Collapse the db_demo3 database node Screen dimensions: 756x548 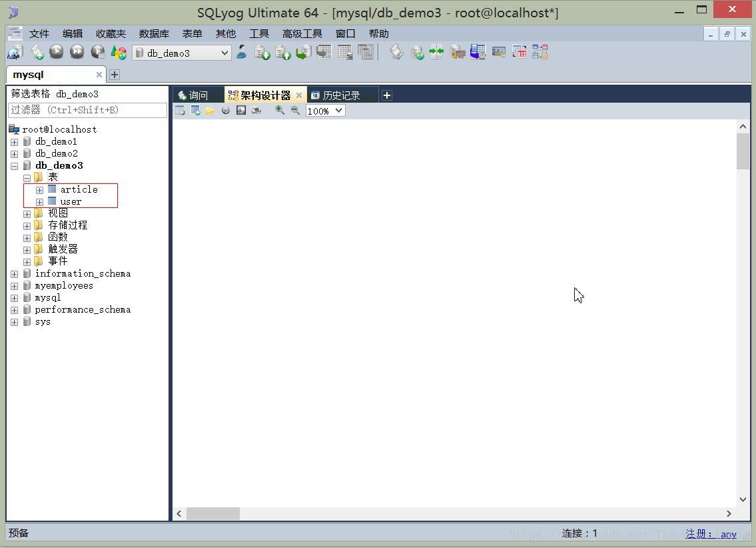15,167
